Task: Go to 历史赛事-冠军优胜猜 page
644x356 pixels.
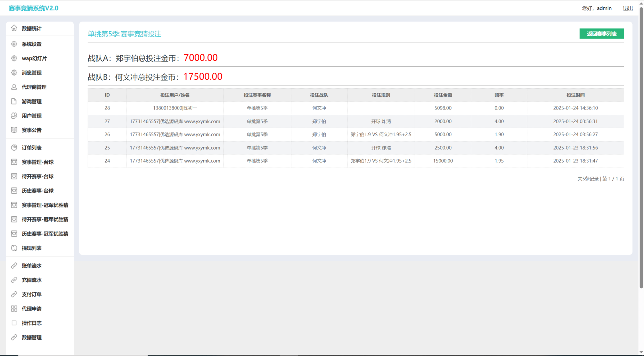Action: 45,234
